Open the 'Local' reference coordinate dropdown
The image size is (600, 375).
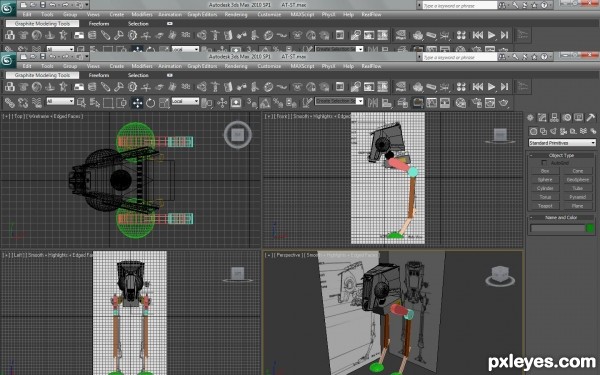coord(185,101)
